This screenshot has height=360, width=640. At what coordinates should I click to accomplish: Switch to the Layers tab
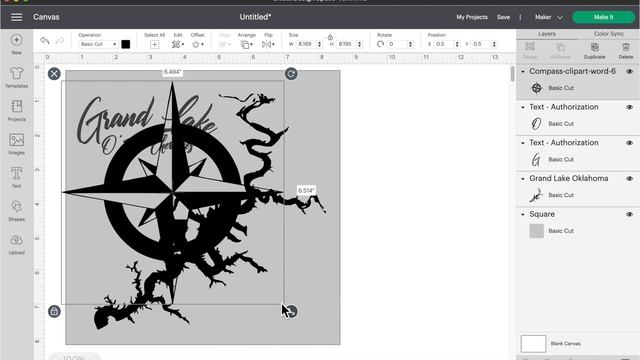[547, 34]
